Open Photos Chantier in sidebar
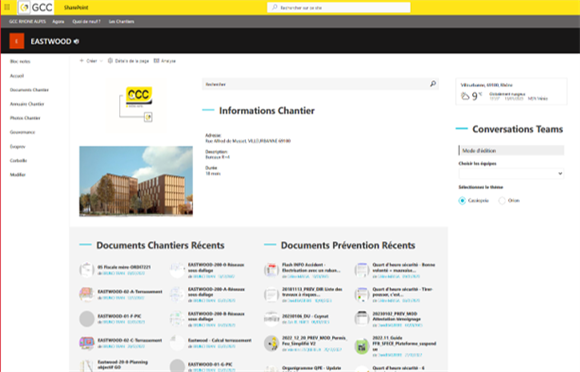 coord(25,118)
